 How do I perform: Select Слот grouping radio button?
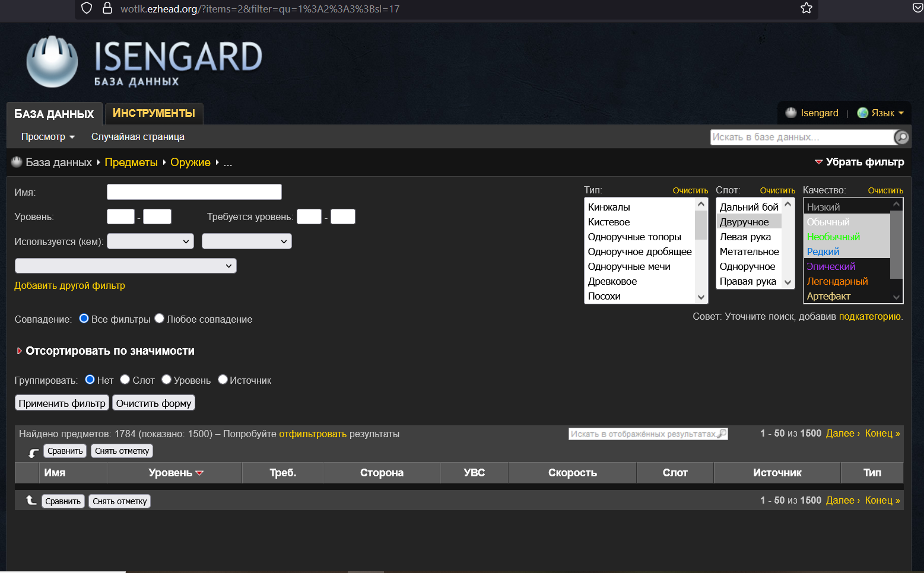pyautogui.click(x=125, y=380)
